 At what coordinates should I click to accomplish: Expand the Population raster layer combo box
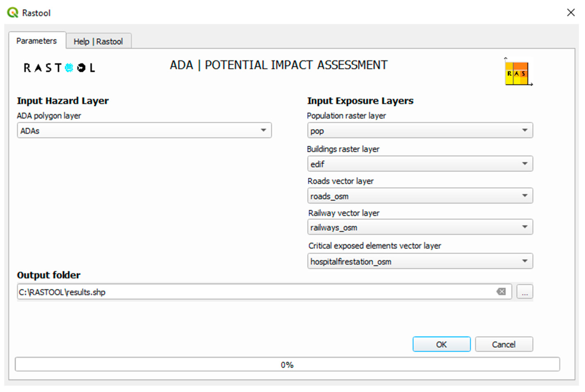click(x=525, y=130)
